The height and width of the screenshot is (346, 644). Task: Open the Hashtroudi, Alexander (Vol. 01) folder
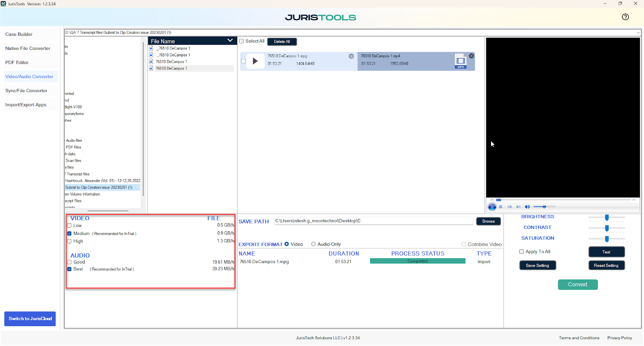[103, 181]
